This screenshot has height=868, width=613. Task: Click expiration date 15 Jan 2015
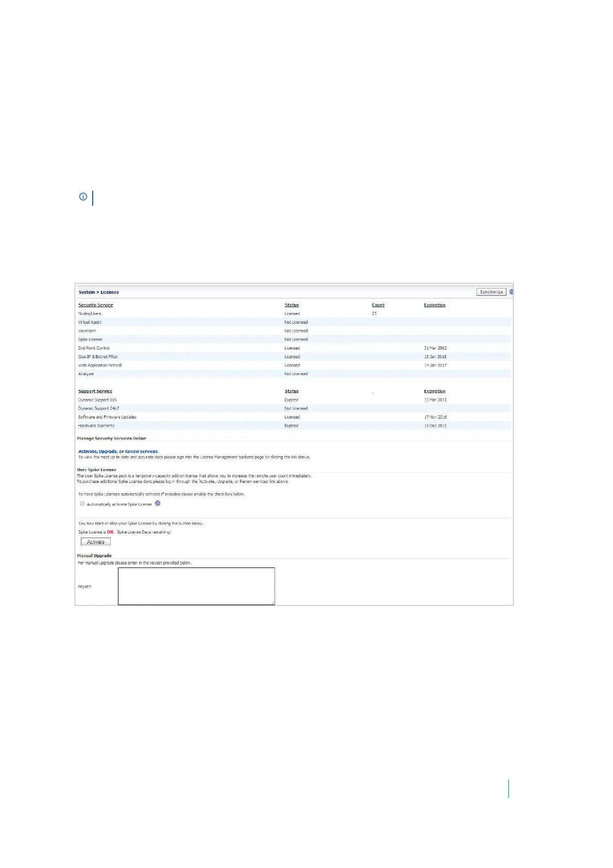tap(435, 357)
